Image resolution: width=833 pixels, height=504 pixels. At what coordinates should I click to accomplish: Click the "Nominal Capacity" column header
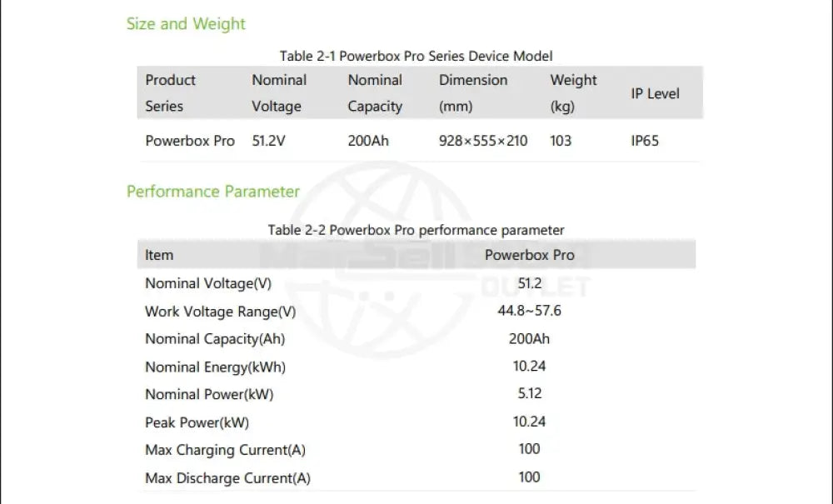[x=375, y=93]
